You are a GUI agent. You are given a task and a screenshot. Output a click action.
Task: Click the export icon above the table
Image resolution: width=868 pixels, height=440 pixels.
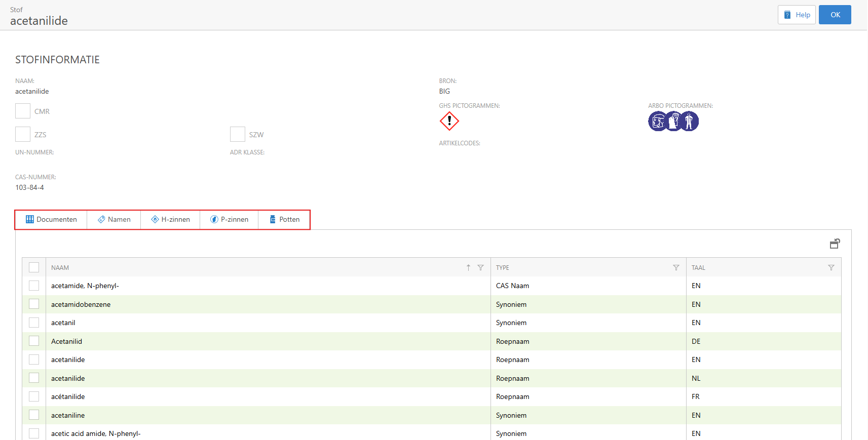click(835, 244)
